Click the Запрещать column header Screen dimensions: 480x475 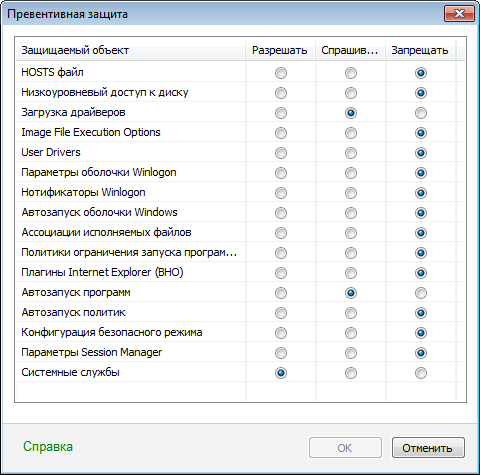(x=421, y=50)
